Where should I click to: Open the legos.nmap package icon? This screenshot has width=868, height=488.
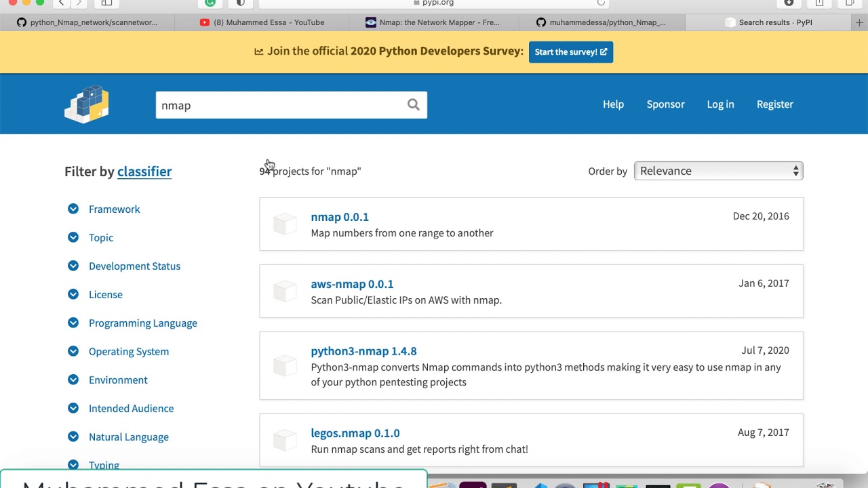point(285,440)
